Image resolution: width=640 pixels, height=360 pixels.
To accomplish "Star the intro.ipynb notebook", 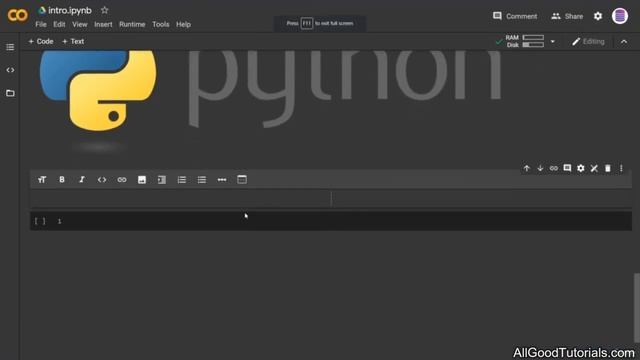I will point(104,10).
